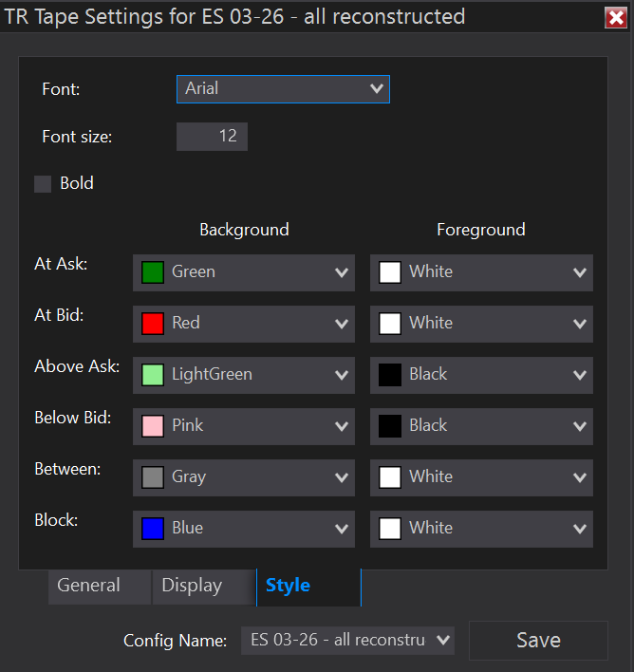634x672 pixels.
Task: Open the Config Name dropdown
Action: [x=347, y=641]
